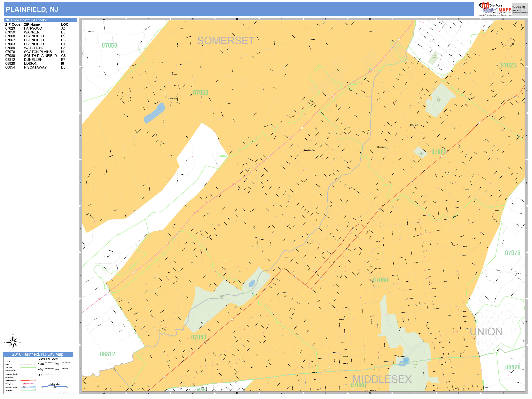The height and width of the screenshot is (399, 532).
Task: Select the red City dot for cities 5,000-24,999
Action: tap(56, 364)
